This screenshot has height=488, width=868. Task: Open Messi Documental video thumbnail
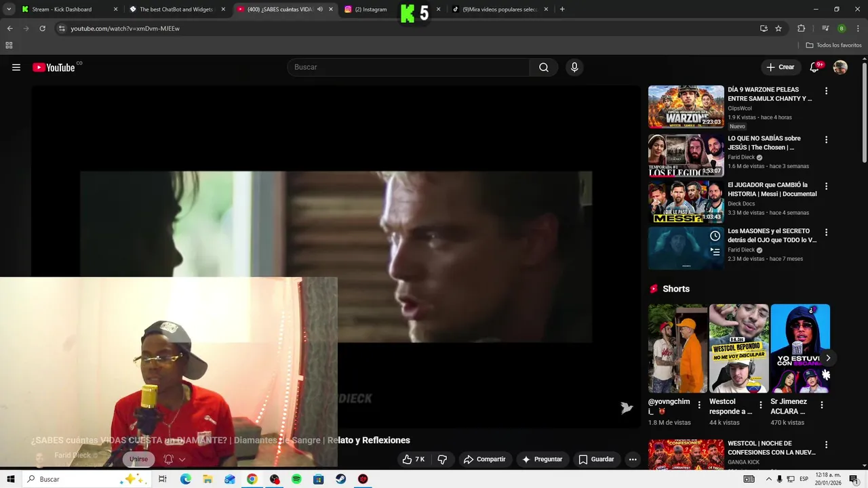click(x=686, y=201)
